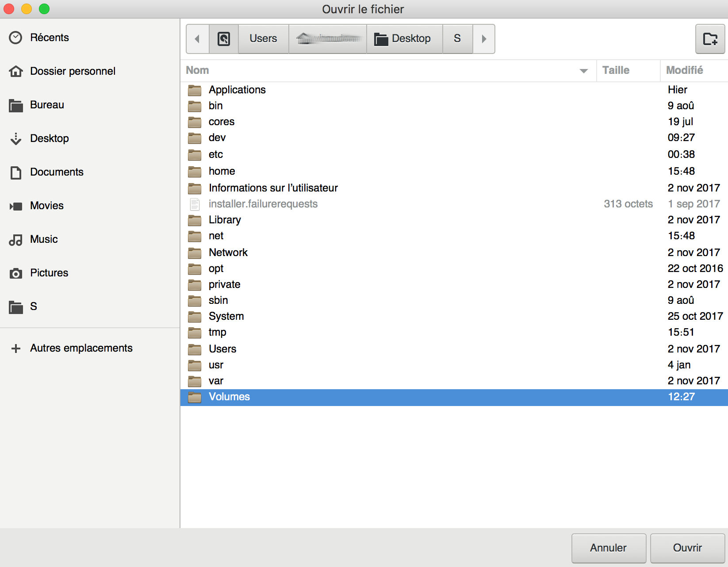Click the root disk icon in path bar
The height and width of the screenshot is (567, 728).
pyautogui.click(x=224, y=39)
